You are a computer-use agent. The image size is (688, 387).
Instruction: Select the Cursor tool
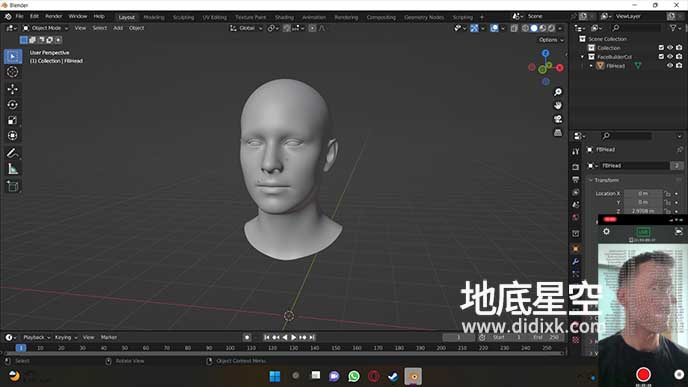point(13,72)
